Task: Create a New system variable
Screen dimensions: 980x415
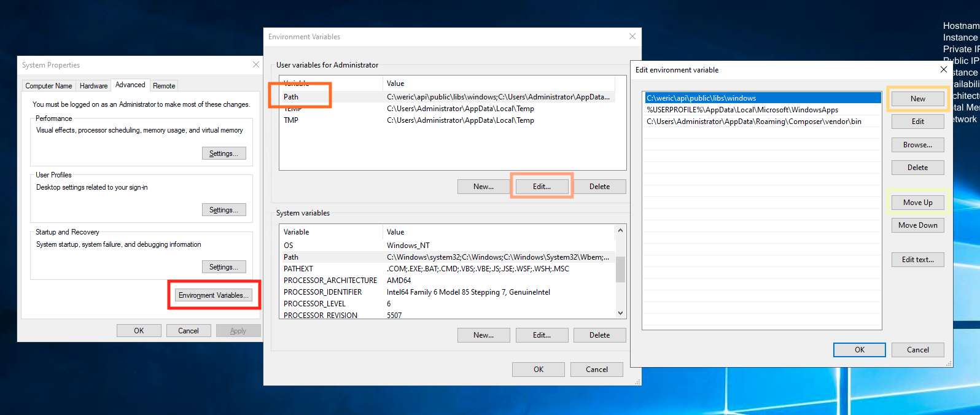Action: [x=483, y=335]
